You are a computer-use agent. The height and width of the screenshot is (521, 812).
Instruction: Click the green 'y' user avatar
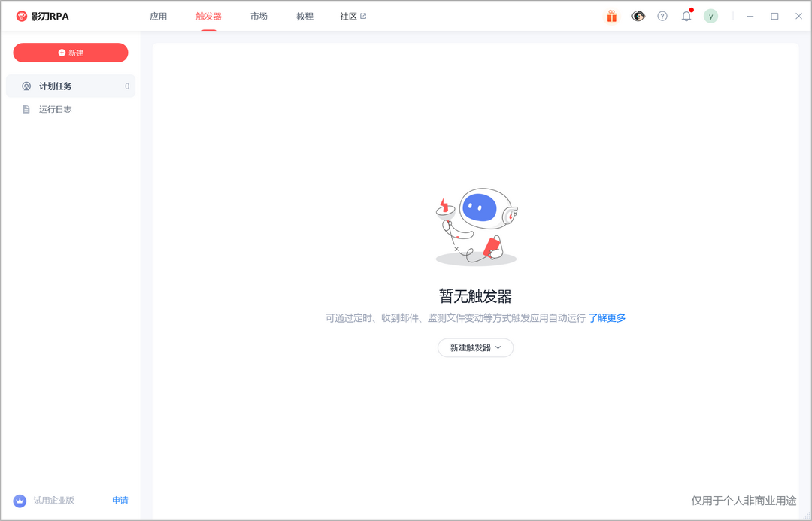click(710, 15)
